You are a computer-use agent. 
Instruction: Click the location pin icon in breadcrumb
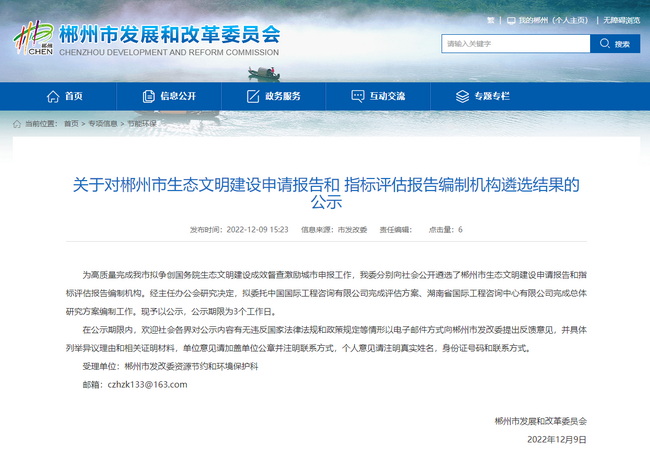[17, 124]
